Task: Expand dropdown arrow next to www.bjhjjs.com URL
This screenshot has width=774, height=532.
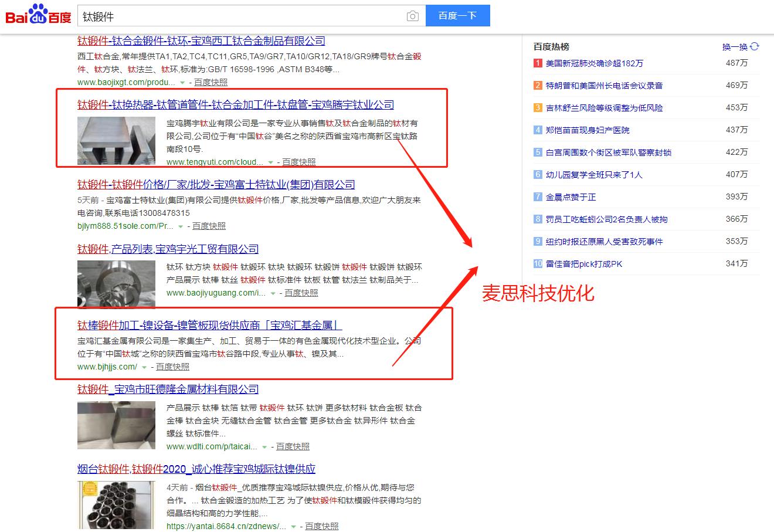Action: pos(144,367)
